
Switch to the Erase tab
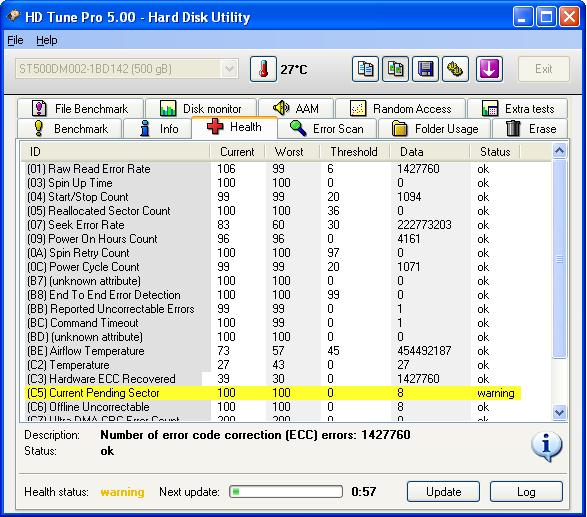pos(530,128)
